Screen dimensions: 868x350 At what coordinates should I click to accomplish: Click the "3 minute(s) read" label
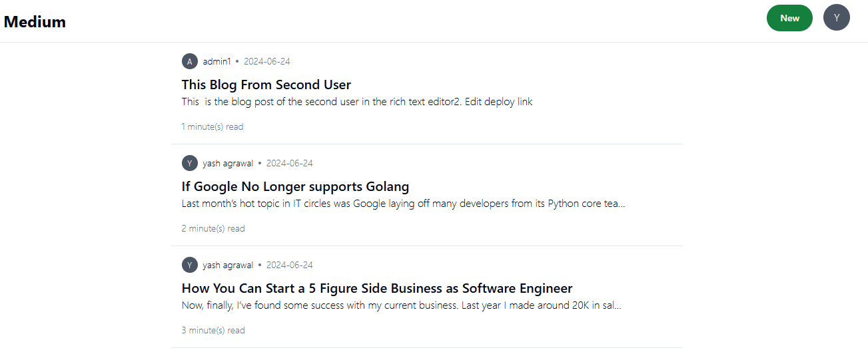tap(213, 330)
